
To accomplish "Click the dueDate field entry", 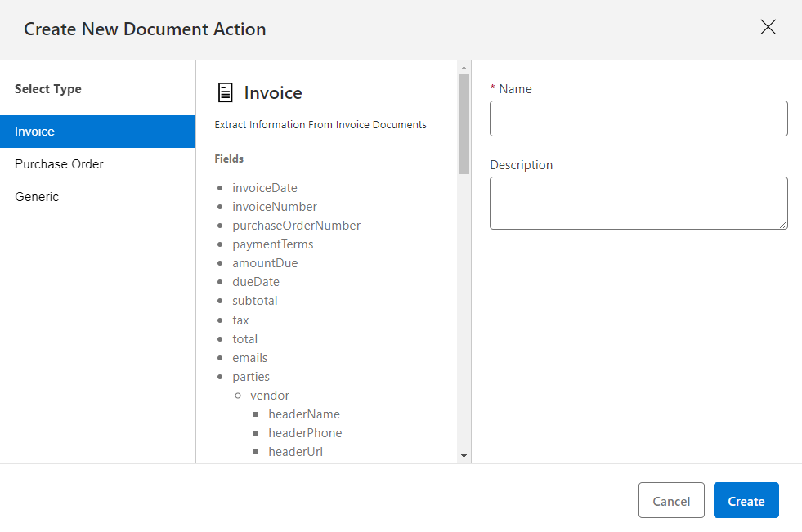I will tap(255, 281).
